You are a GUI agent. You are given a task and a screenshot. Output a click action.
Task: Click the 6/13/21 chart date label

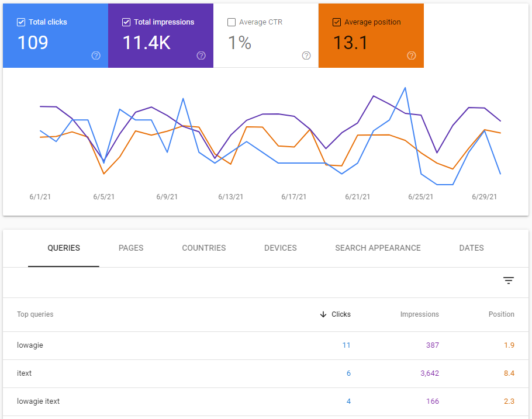click(231, 197)
